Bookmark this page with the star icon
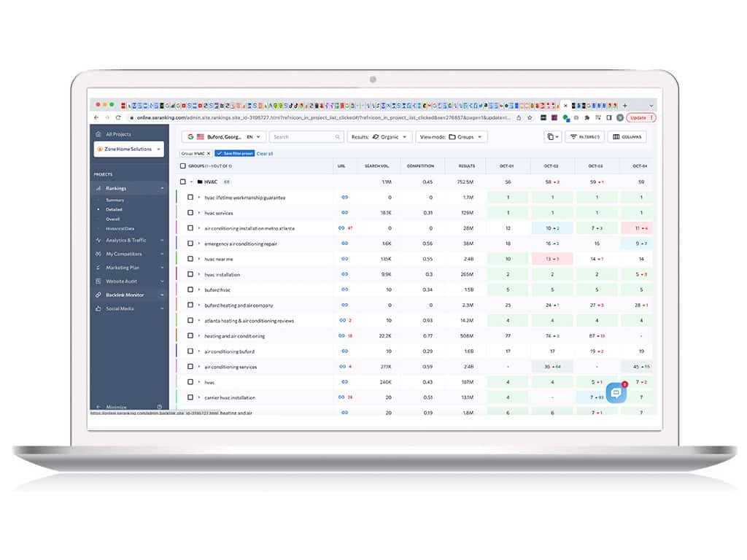 pyautogui.click(x=530, y=117)
